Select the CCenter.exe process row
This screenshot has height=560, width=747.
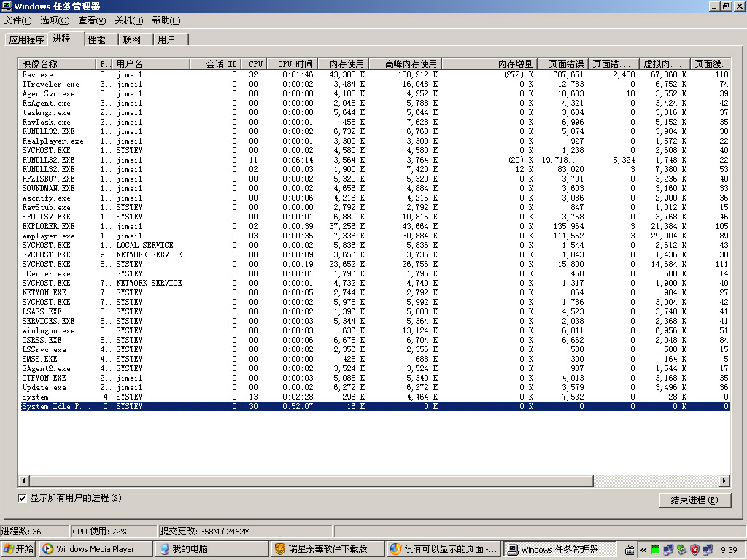[376, 274]
